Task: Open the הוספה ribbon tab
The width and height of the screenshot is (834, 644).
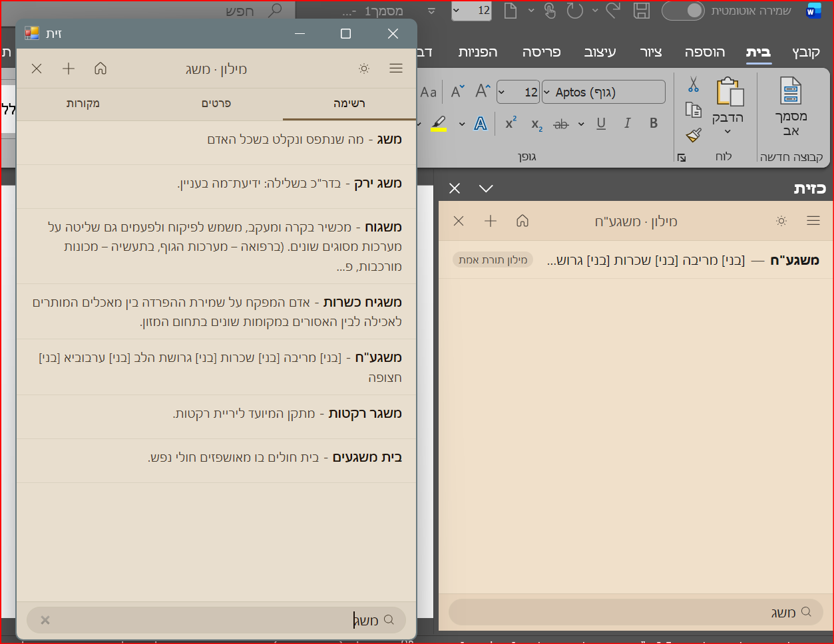Action: coord(704,53)
